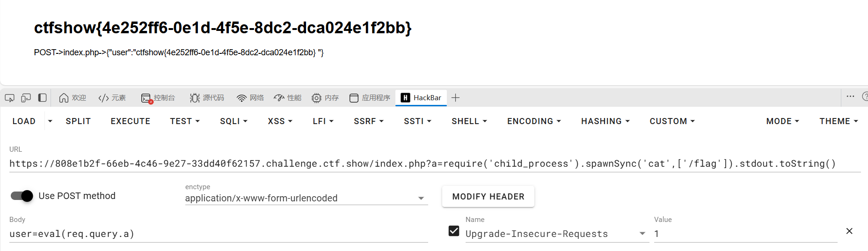Open the Sources bug icon tab
This screenshot has height=251, width=868.
click(x=195, y=98)
